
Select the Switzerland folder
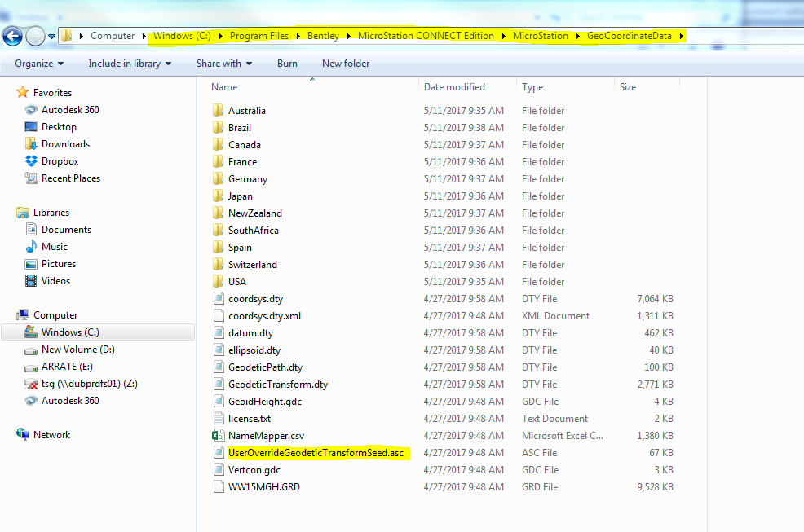(x=245, y=265)
